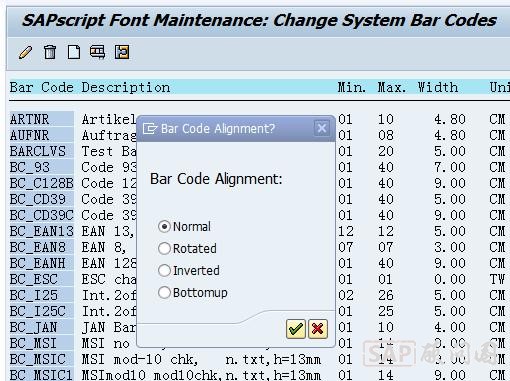Viewport: 510px width, 381px height.
Task: Select the Rotated alignment option
Action: tap(187, 249)
